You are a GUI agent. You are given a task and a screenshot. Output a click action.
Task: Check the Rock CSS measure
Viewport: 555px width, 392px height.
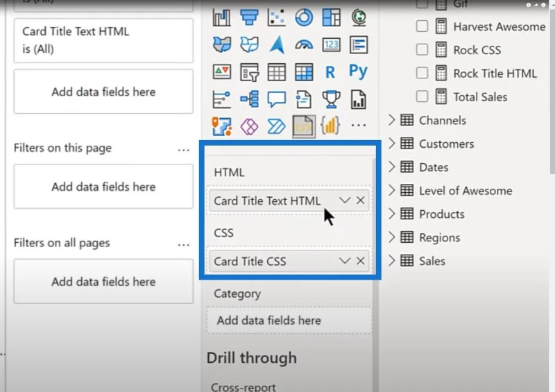422,49
